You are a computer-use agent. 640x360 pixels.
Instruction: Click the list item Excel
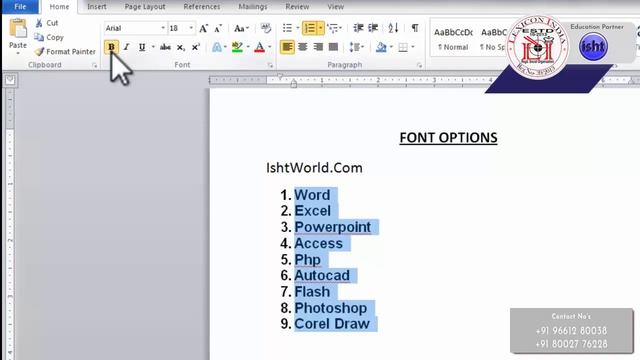pyautogui.click(x=312, y=211)
